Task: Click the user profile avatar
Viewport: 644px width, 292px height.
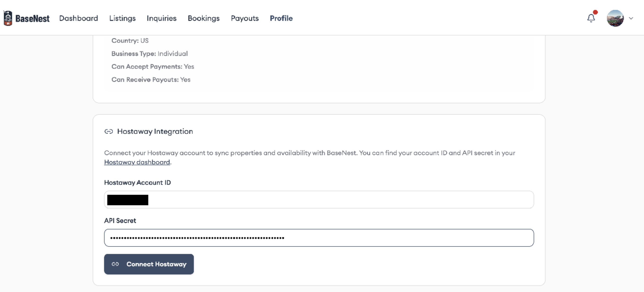Action: (x=615, y=18)
